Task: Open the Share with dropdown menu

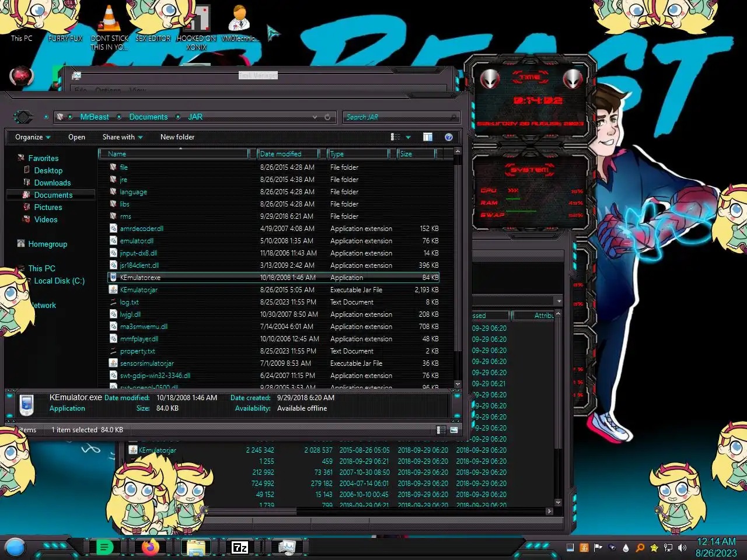Action: click(x=123, y=137)
